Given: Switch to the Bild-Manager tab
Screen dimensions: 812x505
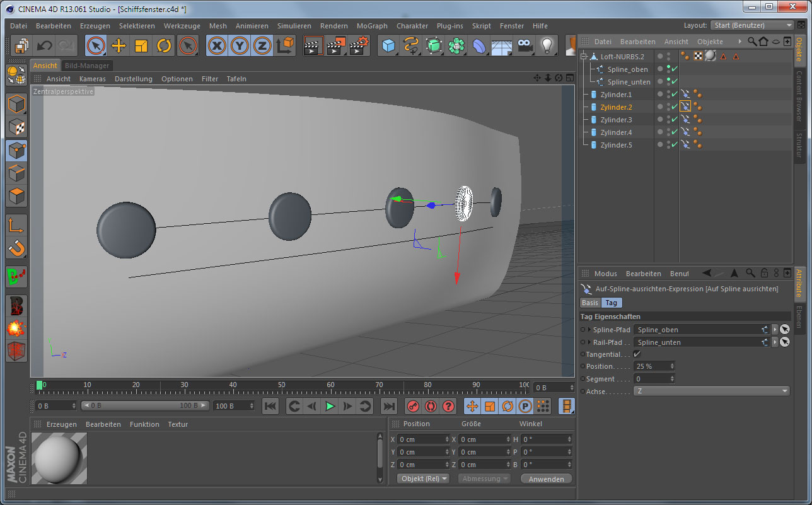Looking at the screenshot, I should pyautogui.click(x=87, y=66).
